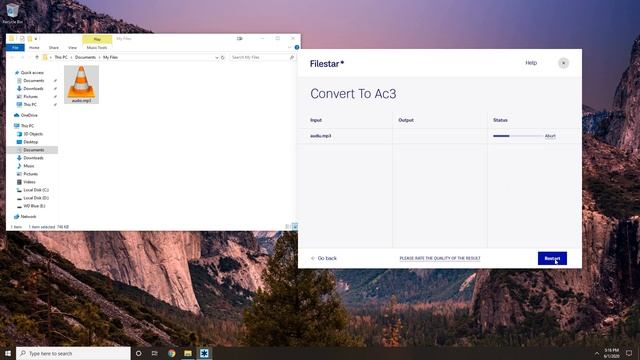Screen dimensions: 640x360
Task: Open pinned Documents under Quick access
Action: pos(33,81)
